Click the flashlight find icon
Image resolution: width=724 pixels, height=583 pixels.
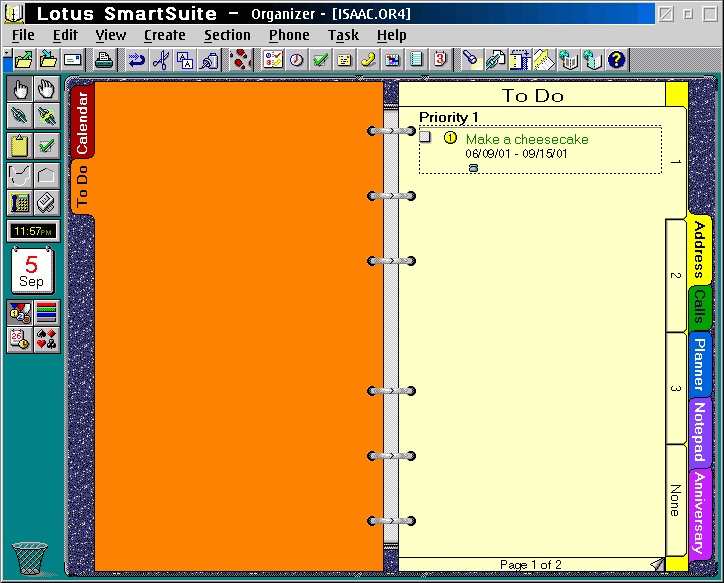(471, 60)
